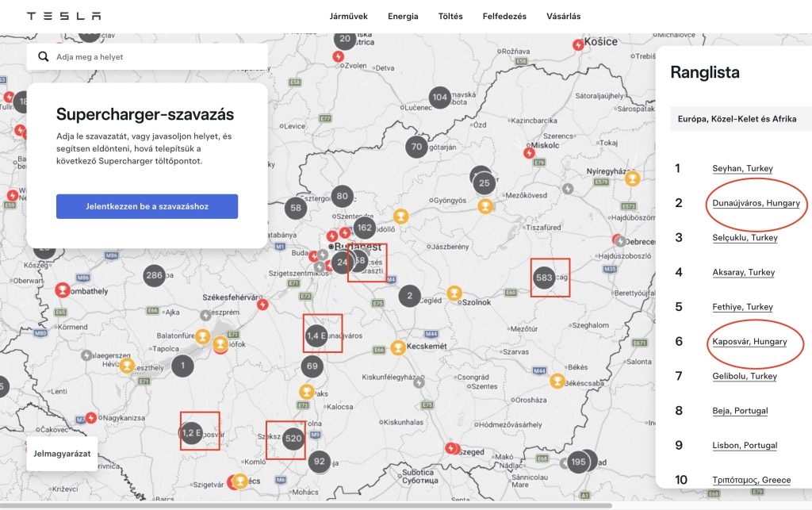Screen dimensions: 812x510
Task: Open the Kaposvár, Hungary ranking link
Action: coord(749,341)
